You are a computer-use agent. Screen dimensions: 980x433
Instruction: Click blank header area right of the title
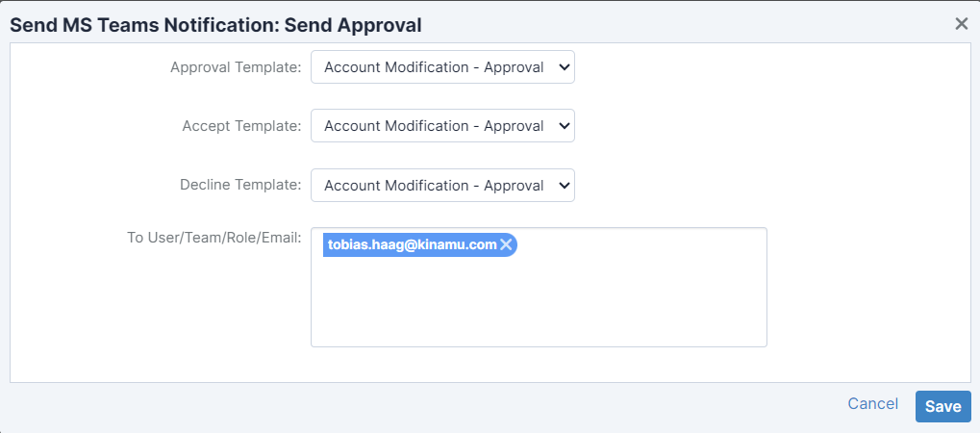coord(673,24)
